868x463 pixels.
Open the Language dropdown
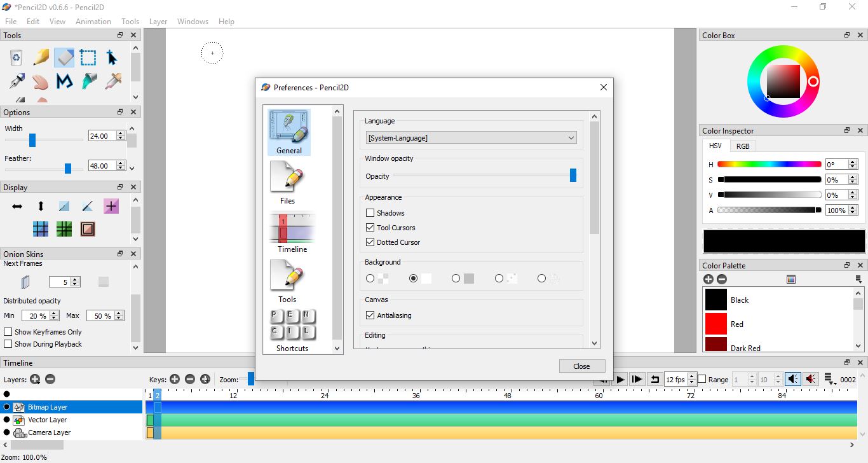click(471, 137)
